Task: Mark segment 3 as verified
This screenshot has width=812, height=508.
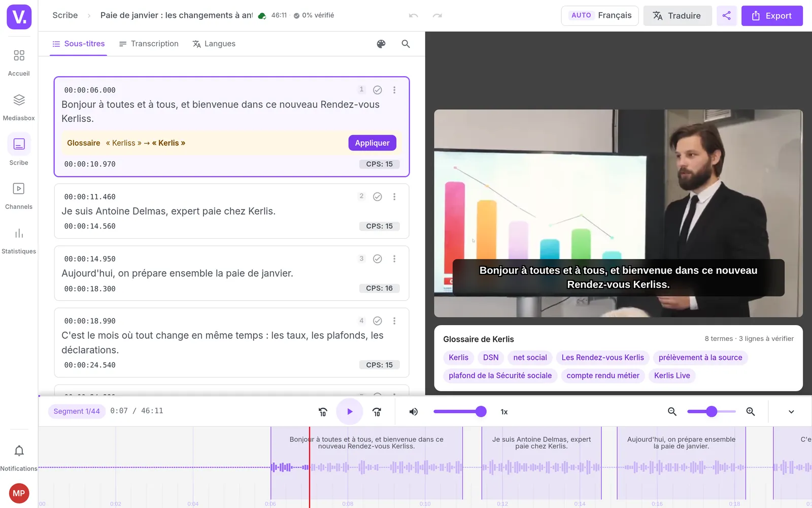Action: coord(378,259)
